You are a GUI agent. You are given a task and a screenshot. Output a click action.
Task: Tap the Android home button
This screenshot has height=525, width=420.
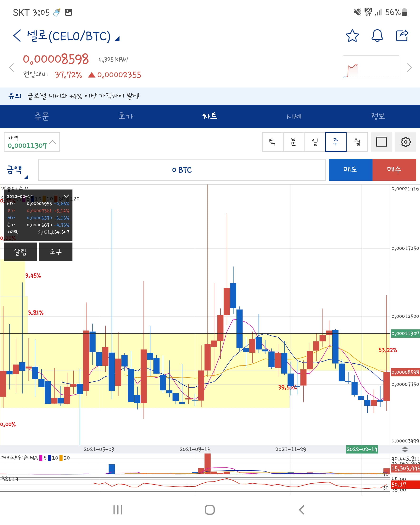210,510
